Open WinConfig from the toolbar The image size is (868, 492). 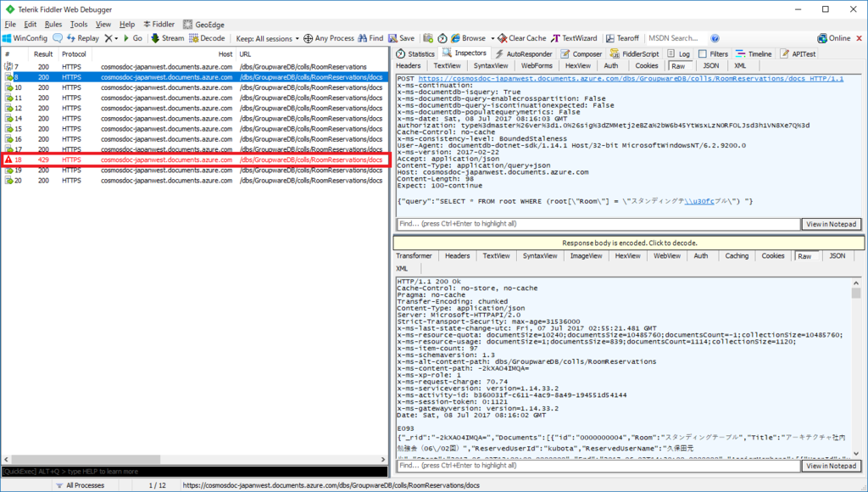[25, 38]
